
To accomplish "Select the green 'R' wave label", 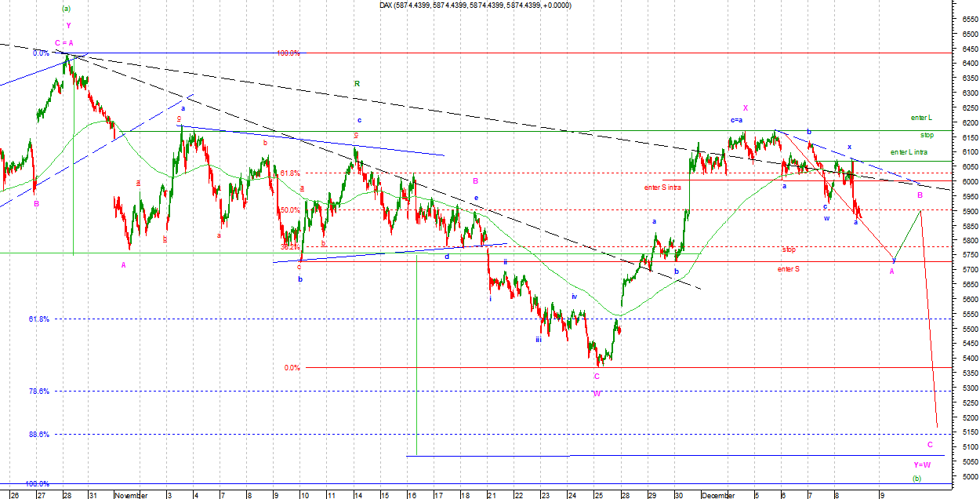I will pos(357,83).
